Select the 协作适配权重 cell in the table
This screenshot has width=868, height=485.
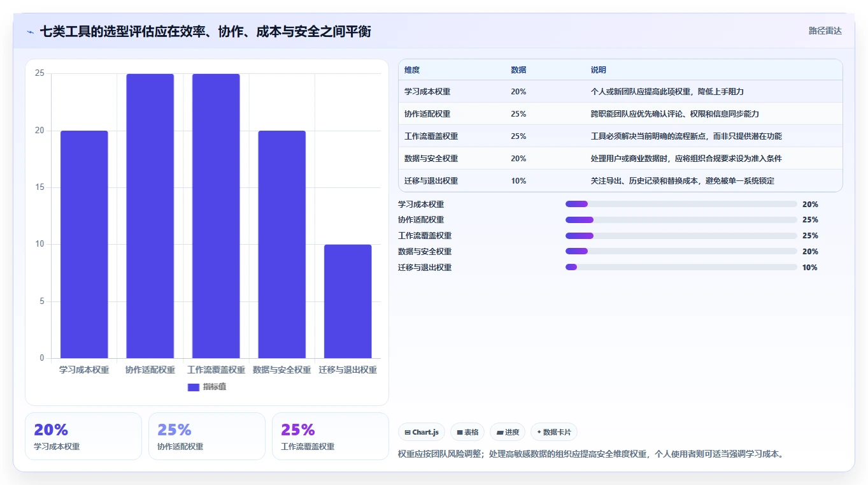pyautogui.click(x=427, y=114)
